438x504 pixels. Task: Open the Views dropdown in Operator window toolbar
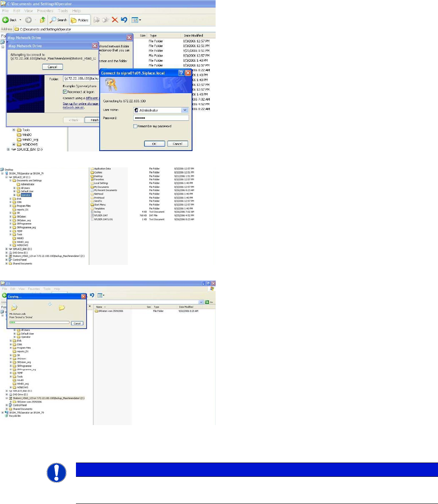(x=136, y=20)
